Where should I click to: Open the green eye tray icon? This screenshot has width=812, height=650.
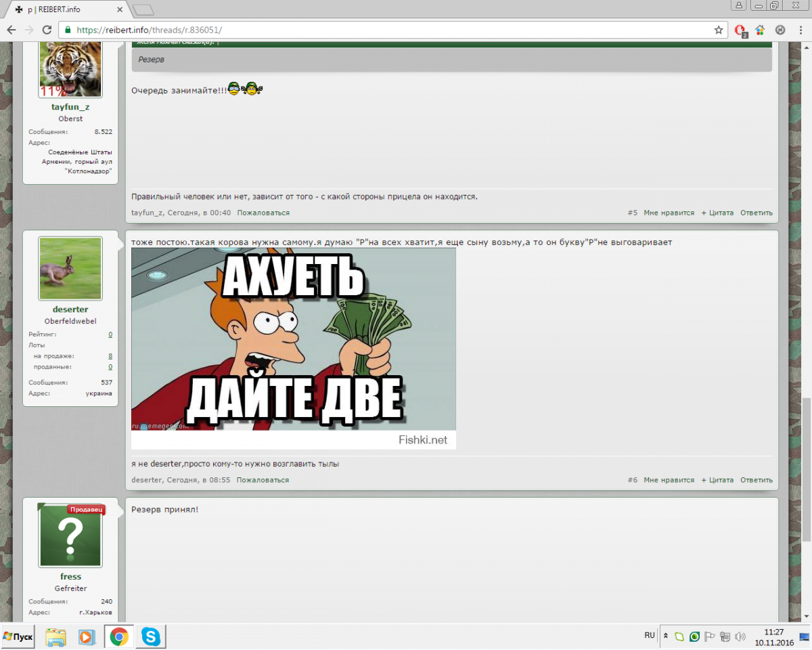(695, 637)
